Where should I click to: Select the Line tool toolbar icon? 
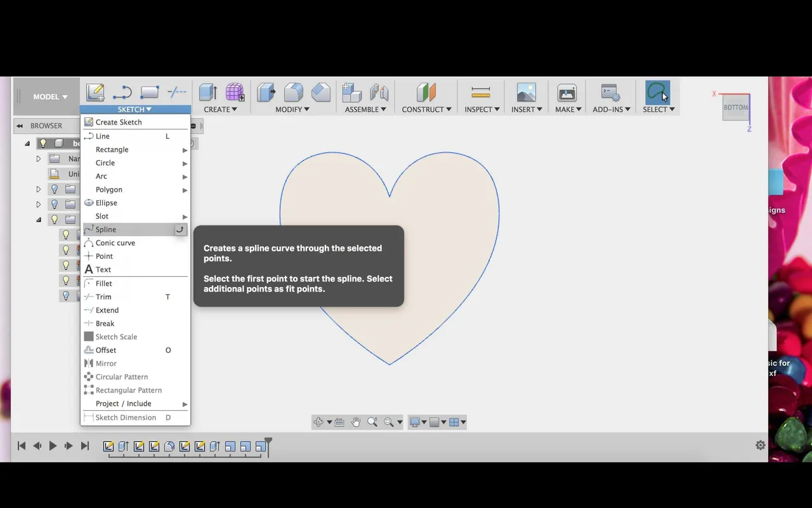click(122, 93)
